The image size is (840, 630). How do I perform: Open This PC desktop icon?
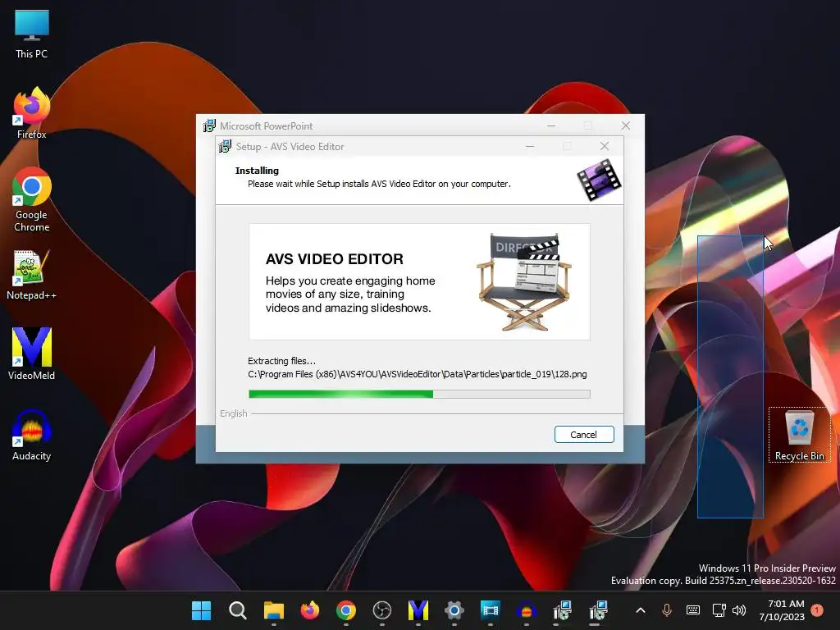coord(32,34)
